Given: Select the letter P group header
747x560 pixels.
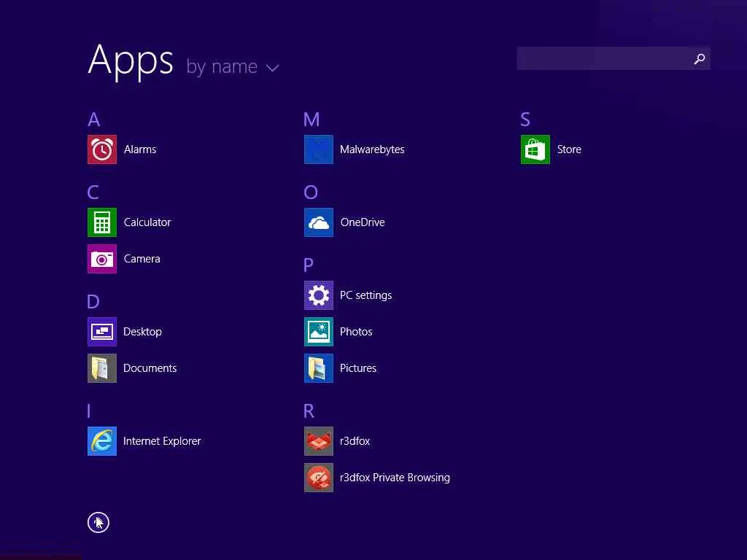Looking at the screenshot, I should pos(309,265).
